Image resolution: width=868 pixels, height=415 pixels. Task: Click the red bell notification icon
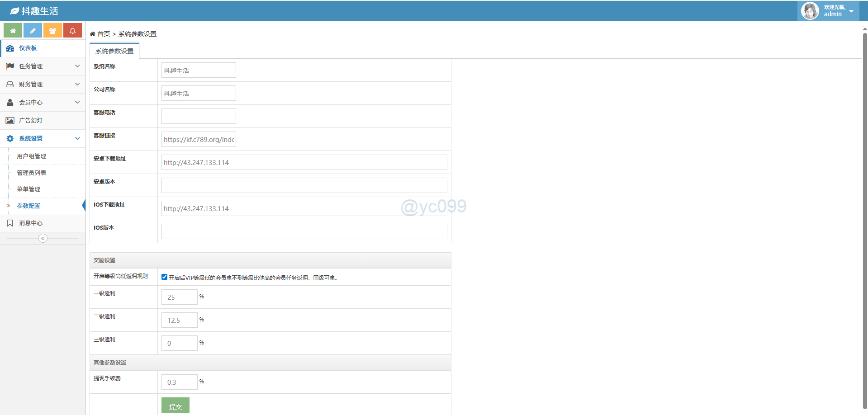click(72, 31)
